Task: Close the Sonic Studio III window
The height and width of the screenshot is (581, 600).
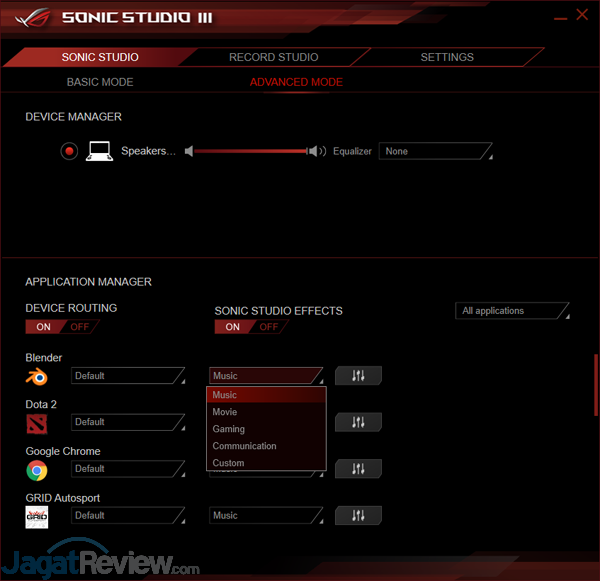Action: tap(582, 15)
